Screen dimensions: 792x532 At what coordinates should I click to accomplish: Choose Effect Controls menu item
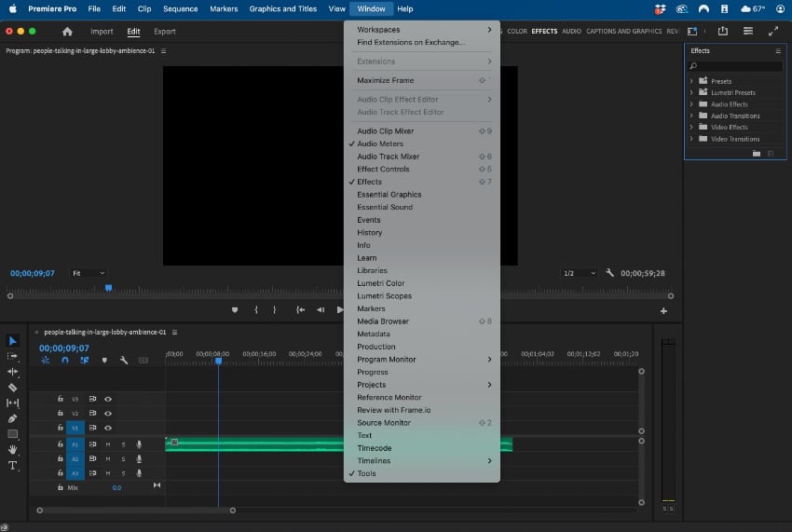(422, 169)
